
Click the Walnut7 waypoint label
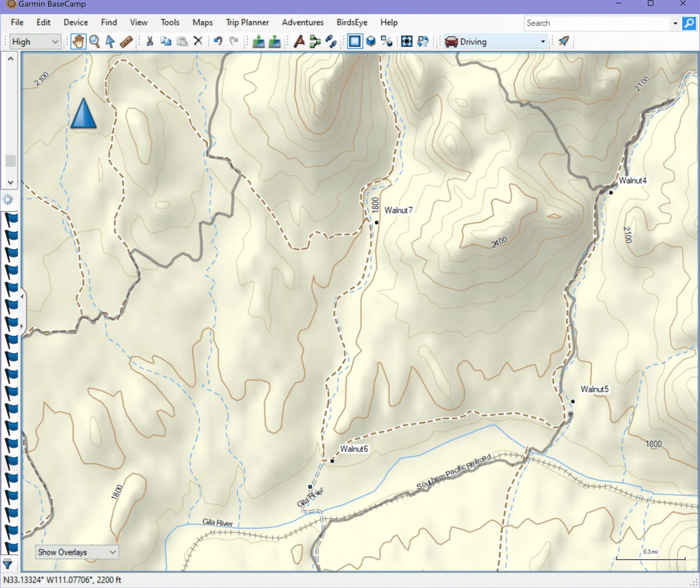tap(398, 210)
